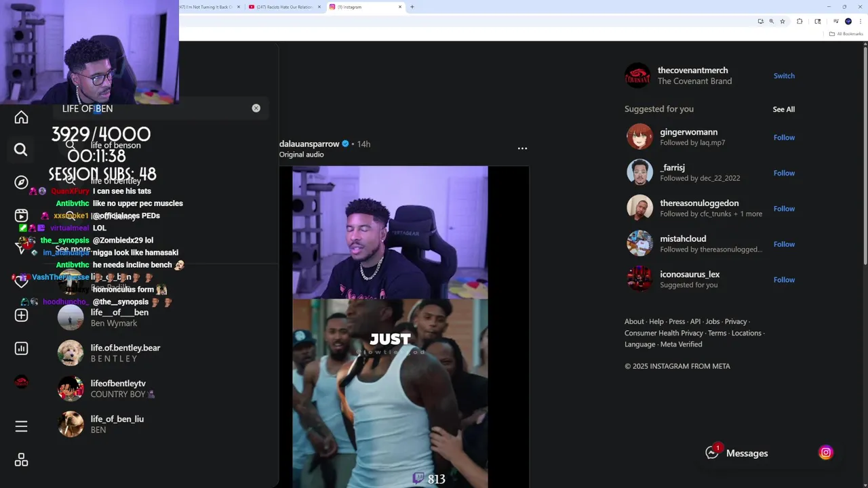Click the search field containing LIFE OF BEN
This screenshot has width=868, height=488.
tap(161, 108)
